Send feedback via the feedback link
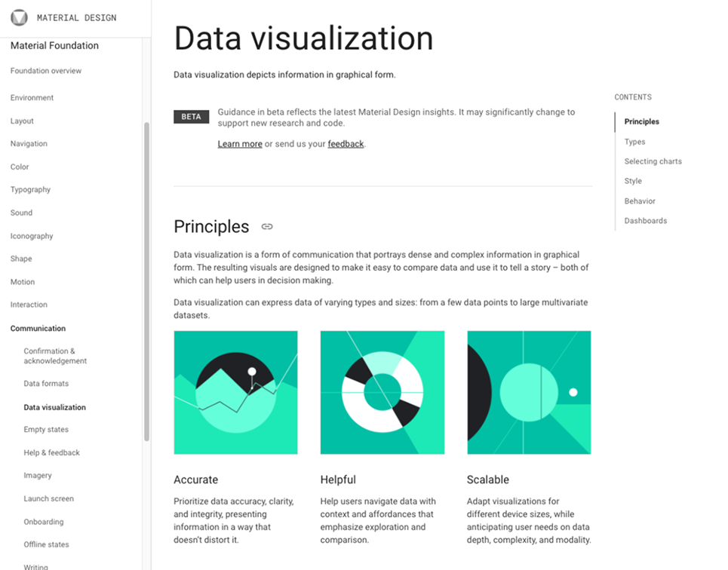The image size is (728, 570). click(346, 143)
